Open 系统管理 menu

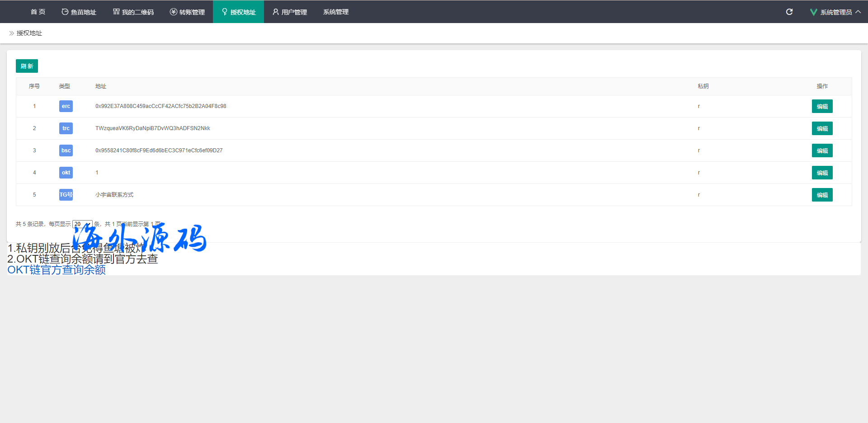336,12
